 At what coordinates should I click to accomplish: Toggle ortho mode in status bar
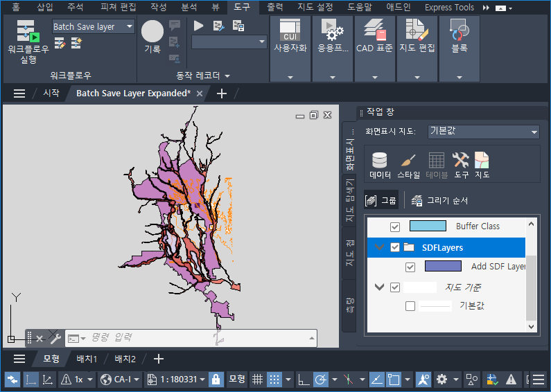coord(304,380)
